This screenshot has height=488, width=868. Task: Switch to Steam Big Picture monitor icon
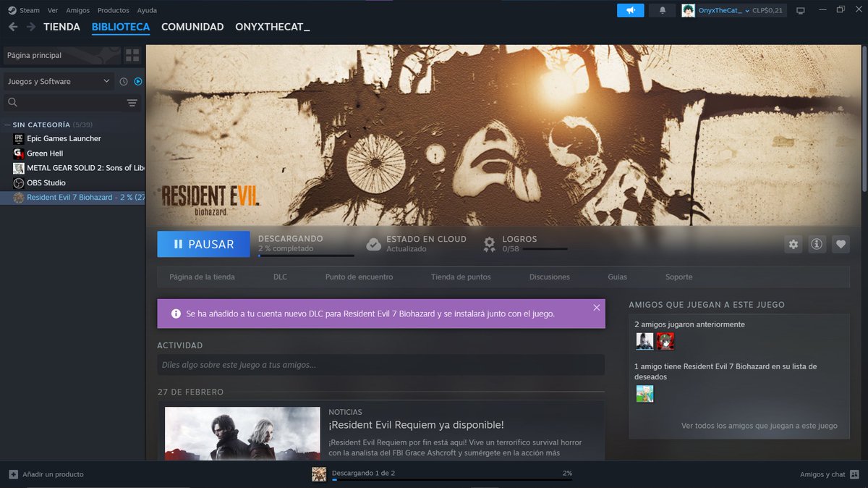801,10
